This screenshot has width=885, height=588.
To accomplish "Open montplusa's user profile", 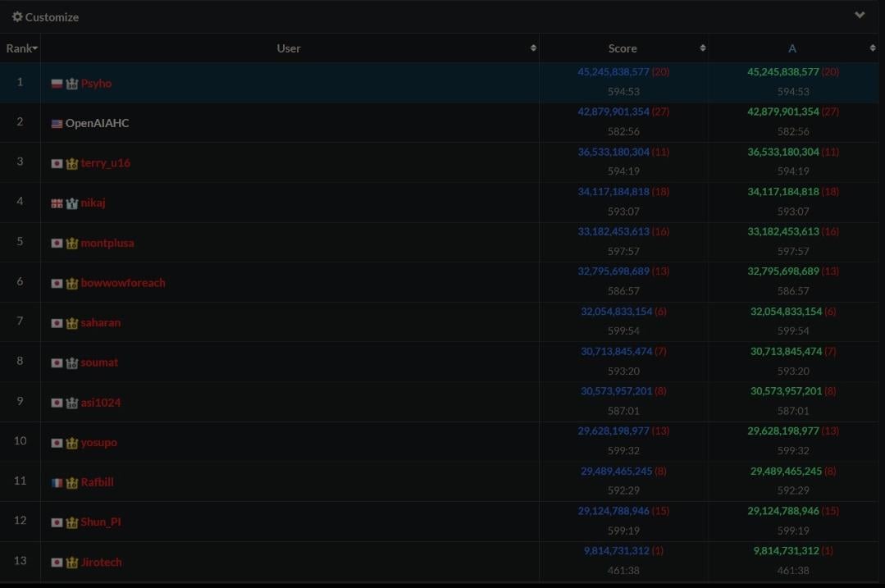I will 107,244.
